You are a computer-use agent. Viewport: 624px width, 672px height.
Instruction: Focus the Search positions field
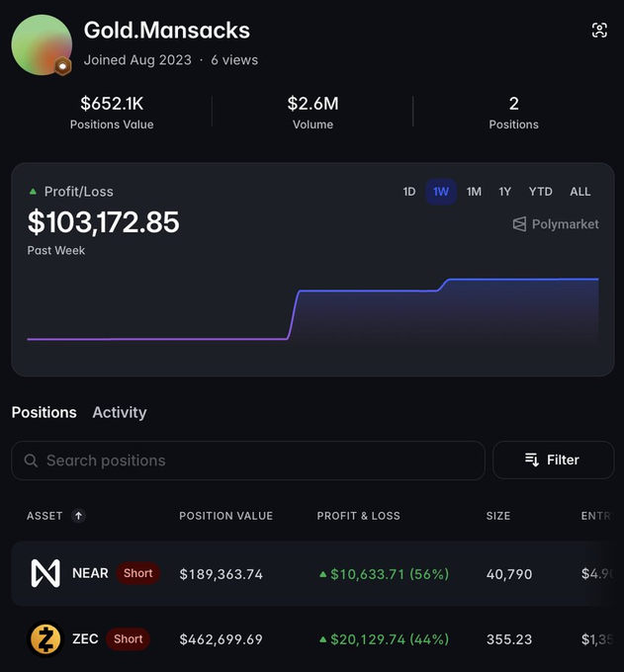pyautogui.click(x=248, y=461)
